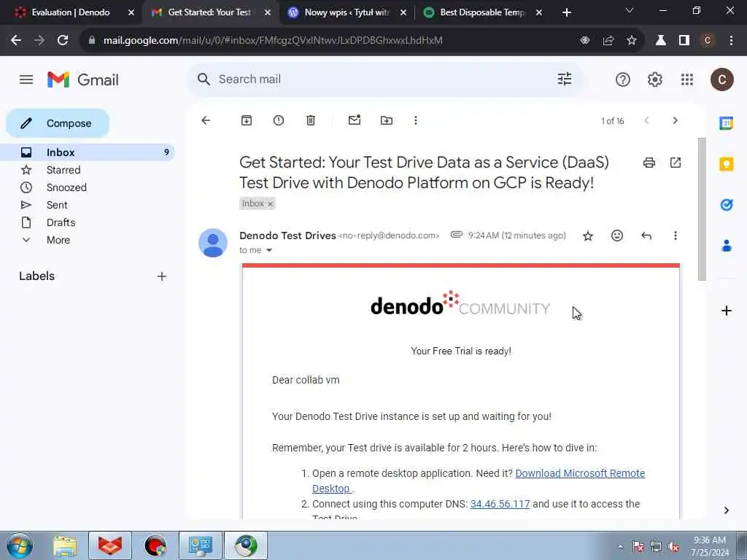
Task: Create a new label plus button
Action: click(x=162, y=276)
